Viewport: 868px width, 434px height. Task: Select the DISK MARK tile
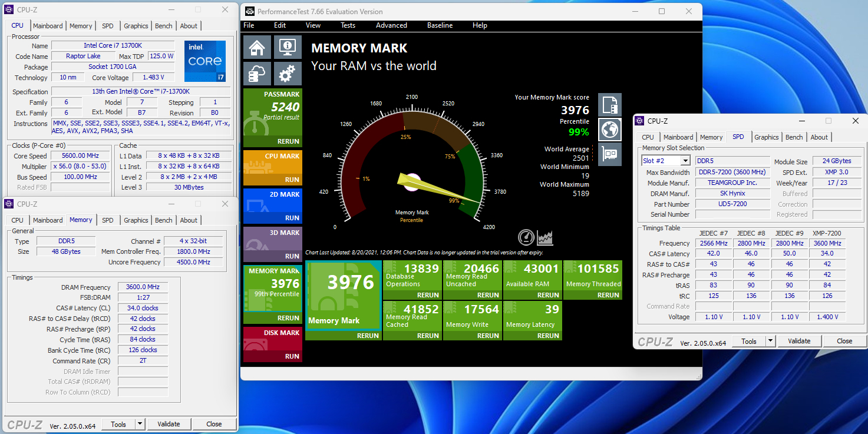click(x=273, y=344)
